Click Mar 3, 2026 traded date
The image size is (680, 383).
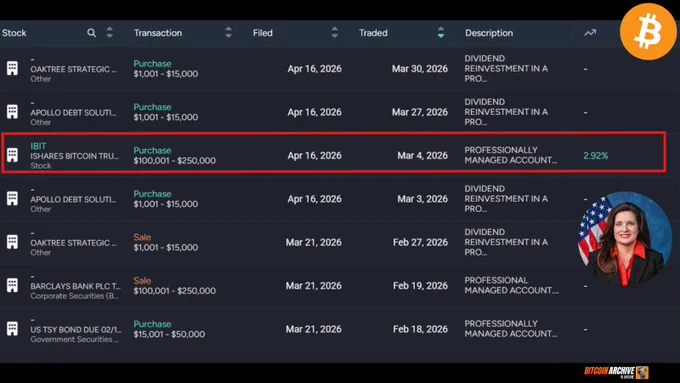click(422, 199)
